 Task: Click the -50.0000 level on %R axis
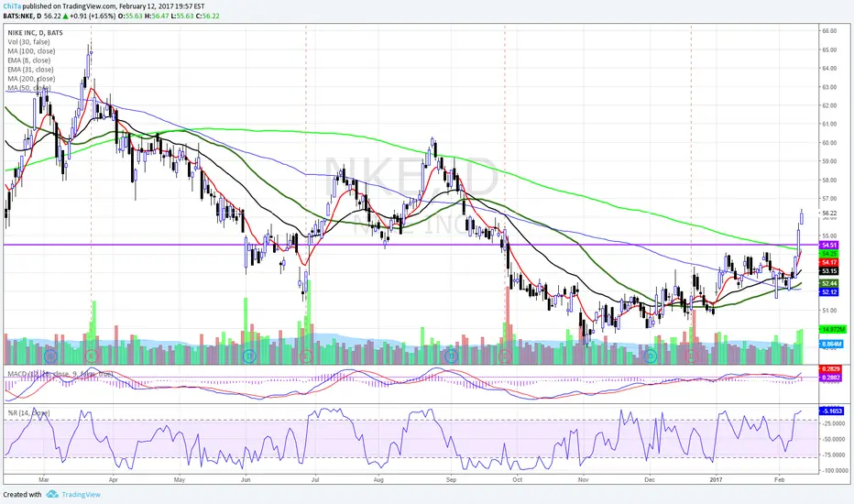click(833, 439)
